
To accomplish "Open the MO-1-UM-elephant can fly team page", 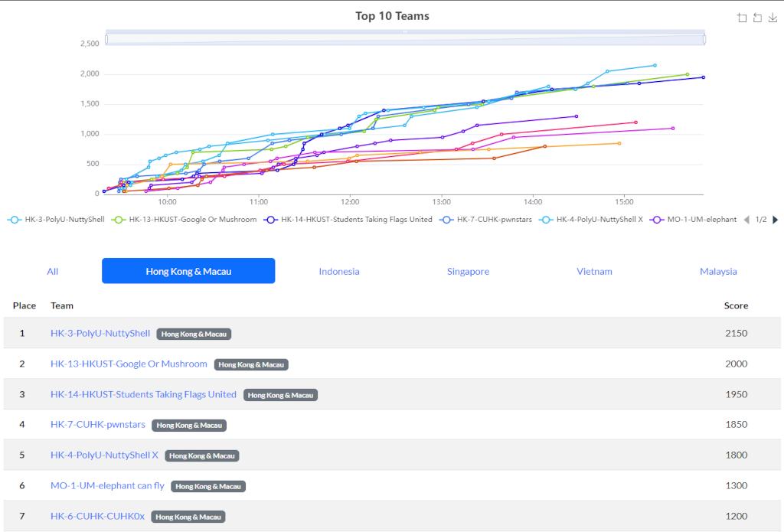I will (x=107, y=486).
